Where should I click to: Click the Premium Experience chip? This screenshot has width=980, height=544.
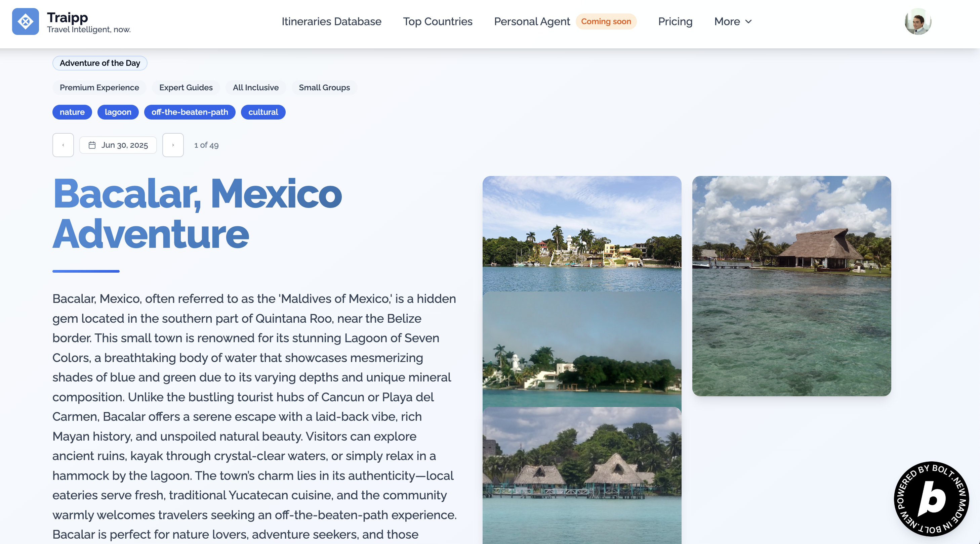[99, 87]
